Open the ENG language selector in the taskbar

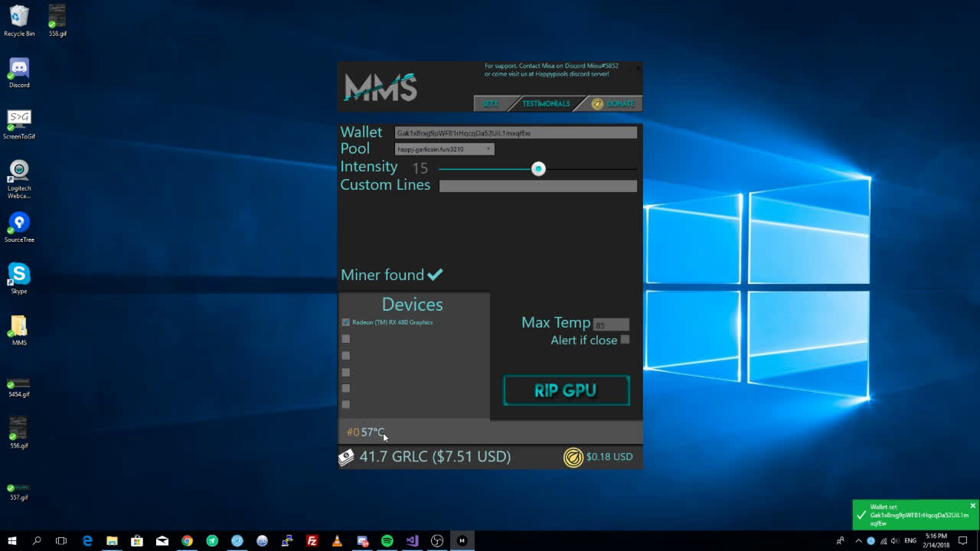click(910, 540)
